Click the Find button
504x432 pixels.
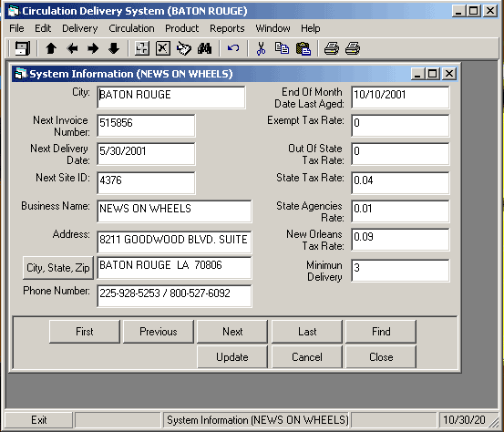pos(381,332)
